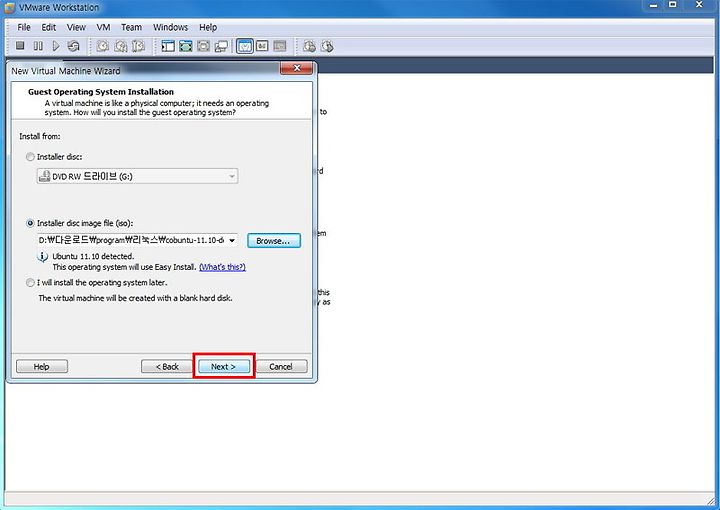This screenshot has height=510, width=720.
Task: Open the File menu
Action: [24, 28]
